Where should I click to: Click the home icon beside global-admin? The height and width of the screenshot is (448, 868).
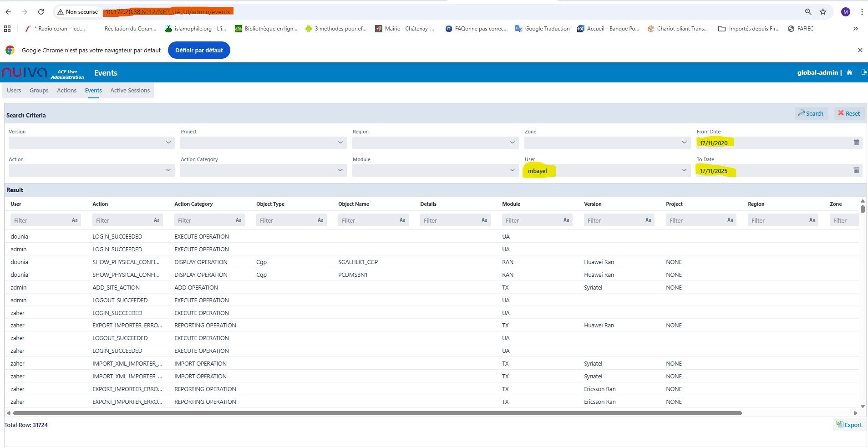pos(849,72)
